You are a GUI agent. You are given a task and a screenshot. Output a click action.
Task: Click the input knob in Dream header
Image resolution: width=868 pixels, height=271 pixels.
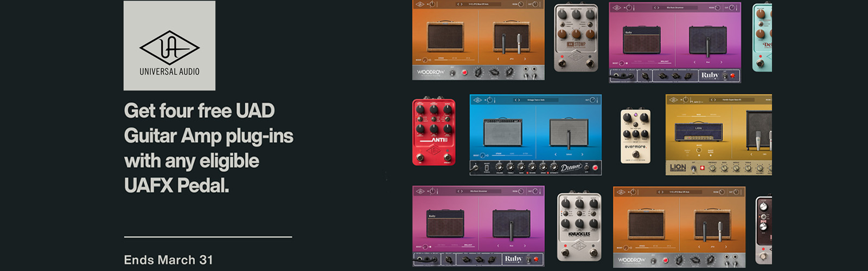[490, 100]
